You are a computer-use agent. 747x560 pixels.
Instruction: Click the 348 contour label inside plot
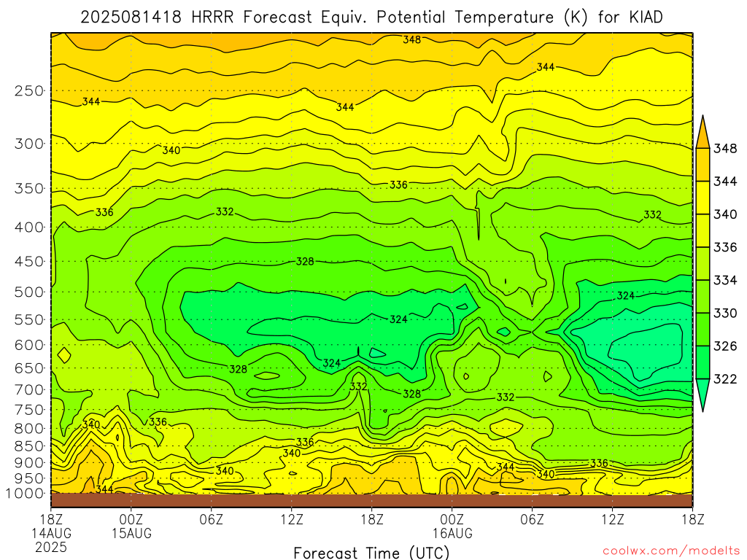[x=411, y=39]
